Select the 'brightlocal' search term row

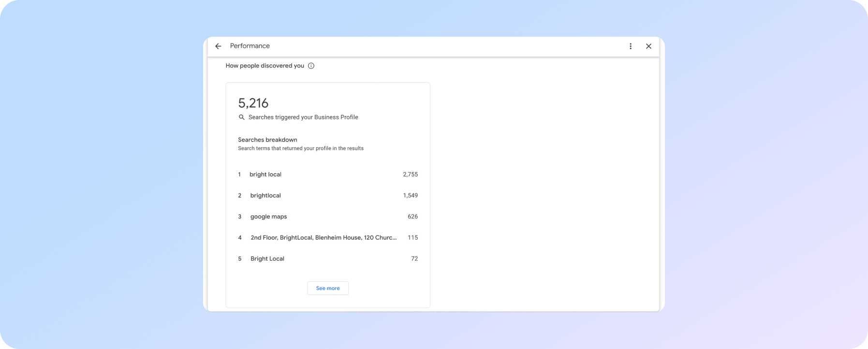(328, 195)
